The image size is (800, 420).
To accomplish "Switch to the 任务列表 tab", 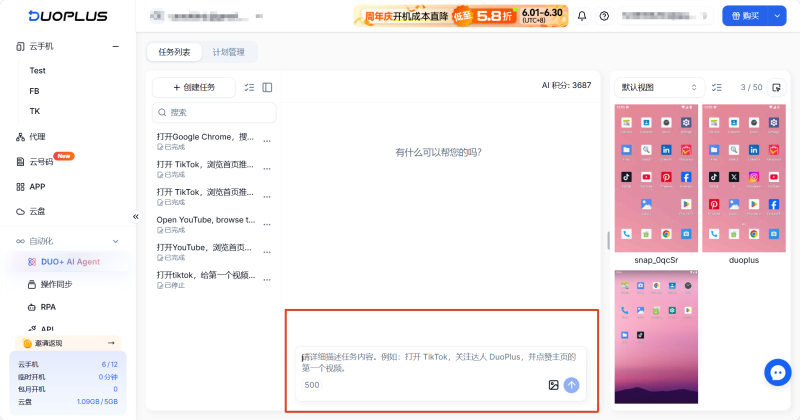I will tap(174, 52).
